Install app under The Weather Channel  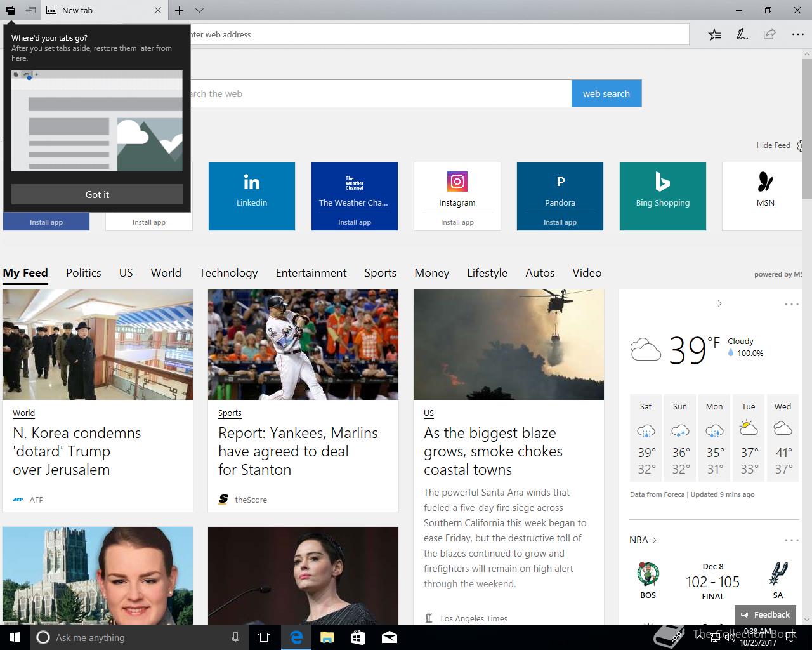(355, 222)
